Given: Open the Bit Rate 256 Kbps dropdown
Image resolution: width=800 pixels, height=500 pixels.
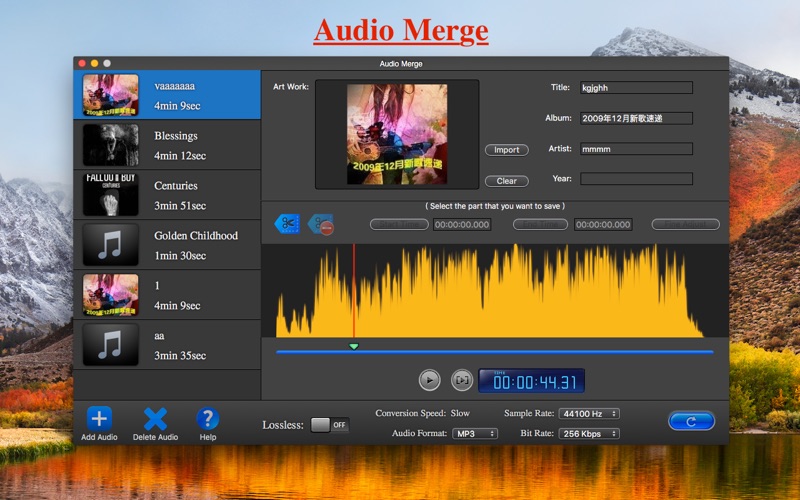Looking at the screenshot, I should [589, 434].
